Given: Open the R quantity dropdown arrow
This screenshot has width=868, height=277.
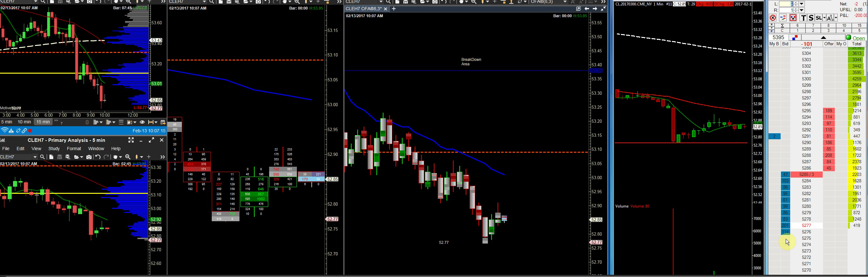Looking at the screenshot, I should (x=802, y=11).
